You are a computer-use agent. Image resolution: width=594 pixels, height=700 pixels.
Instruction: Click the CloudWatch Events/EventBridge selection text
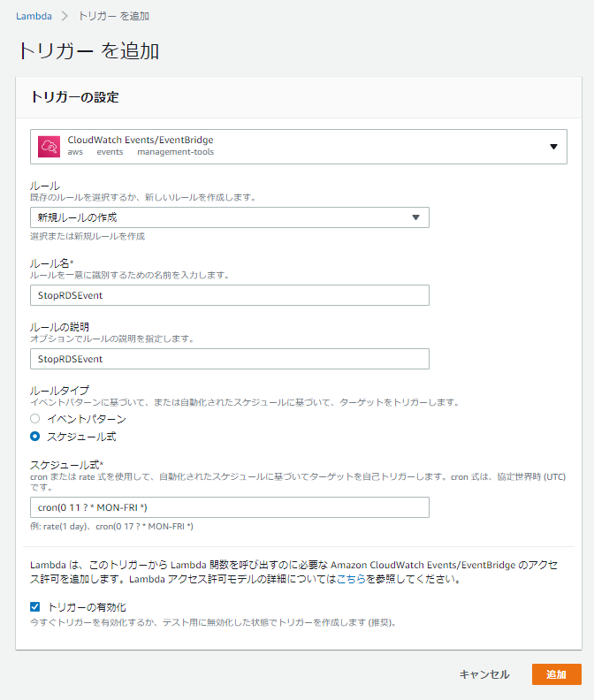point(141,140)
